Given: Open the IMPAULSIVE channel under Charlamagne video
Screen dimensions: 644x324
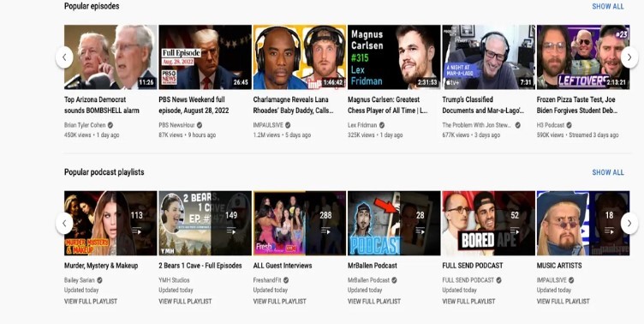Looking at the screenshot, I should click(269, 125).
